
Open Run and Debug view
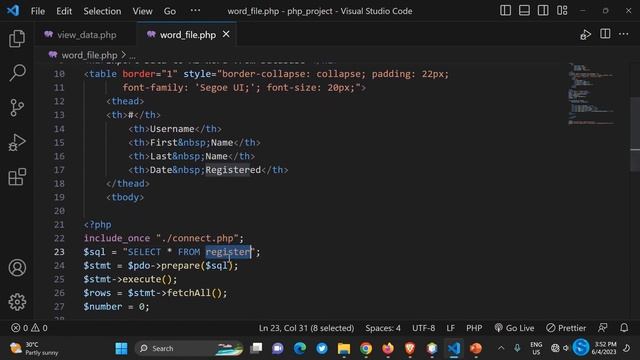point(17,142)
